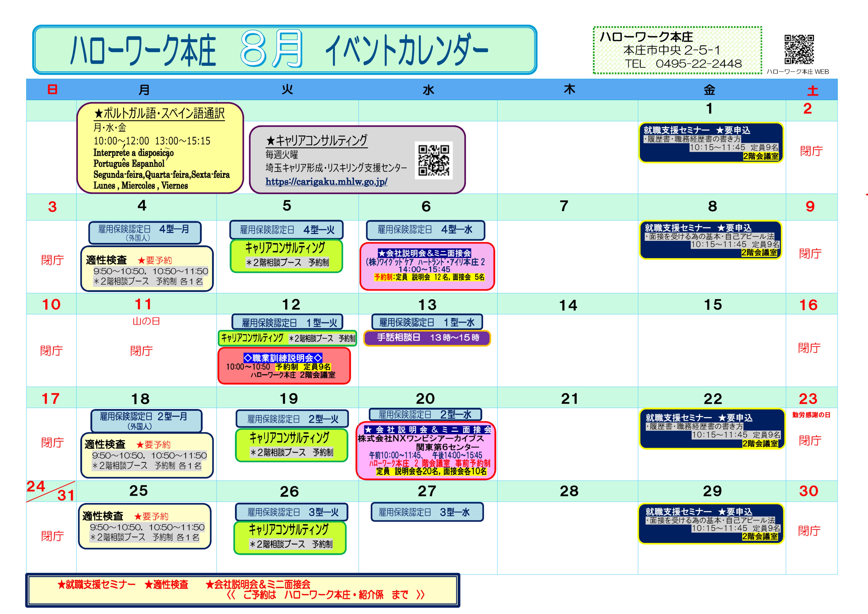Click the 24/31 date cell
The height and width of the screenshot is (614, 868).
[x=51, y=491]
